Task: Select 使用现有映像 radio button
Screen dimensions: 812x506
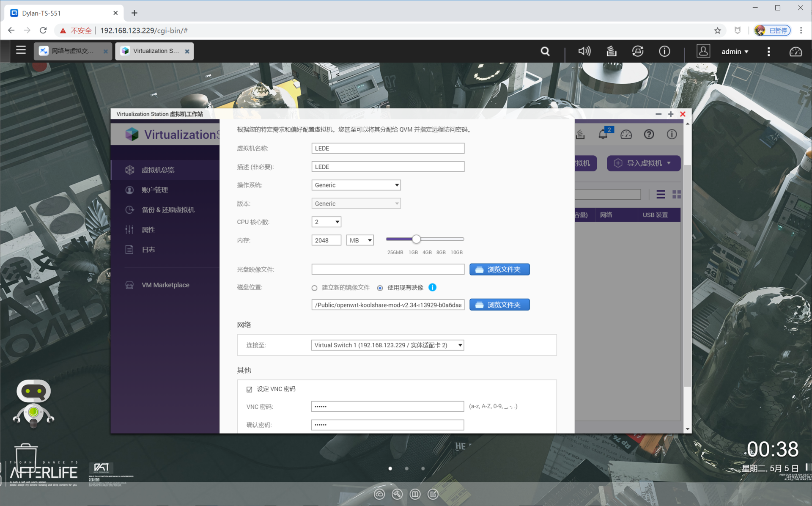Action: tap(380, 288)
